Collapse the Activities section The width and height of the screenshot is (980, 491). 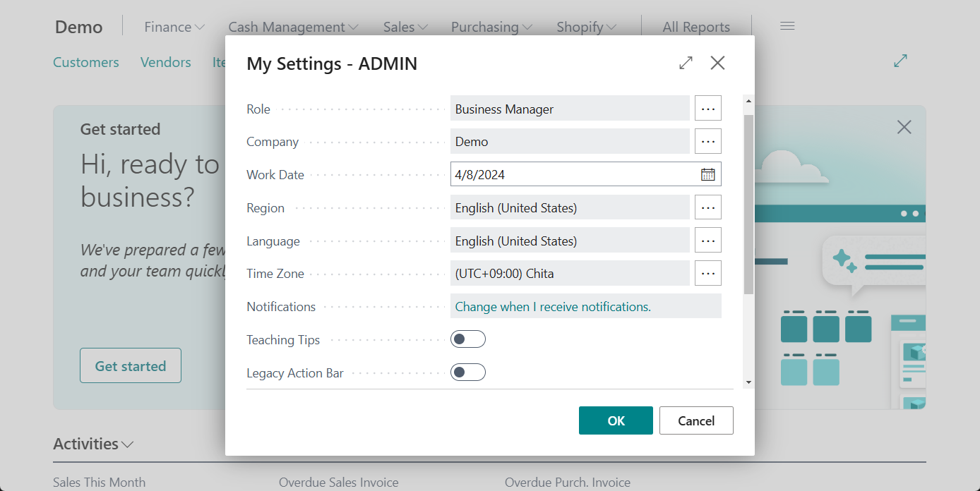(128, 444)
